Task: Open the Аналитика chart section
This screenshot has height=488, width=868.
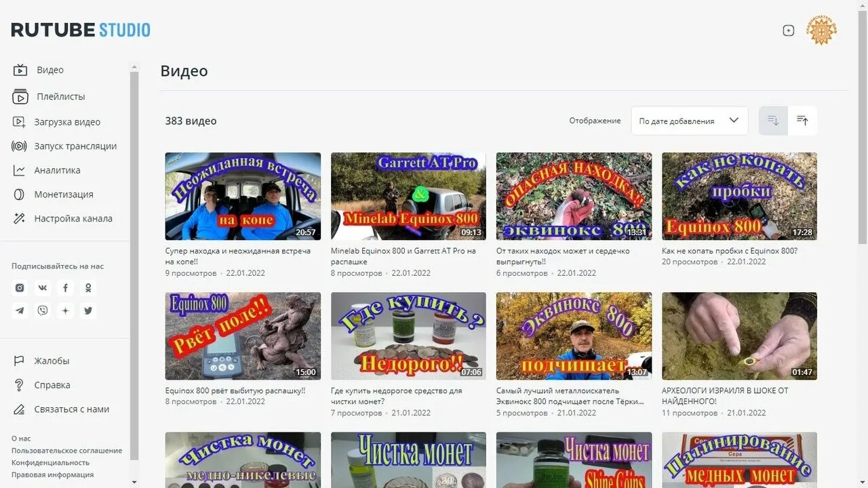Action: click(x=47, y=170)
